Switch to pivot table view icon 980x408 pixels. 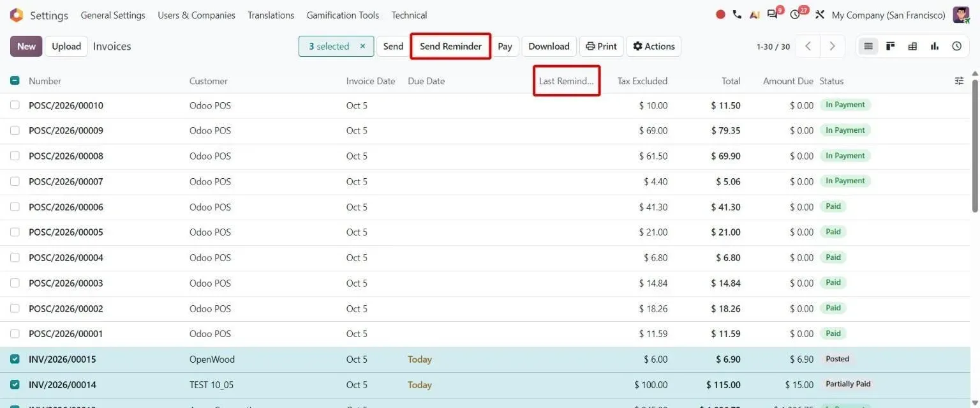912,46
